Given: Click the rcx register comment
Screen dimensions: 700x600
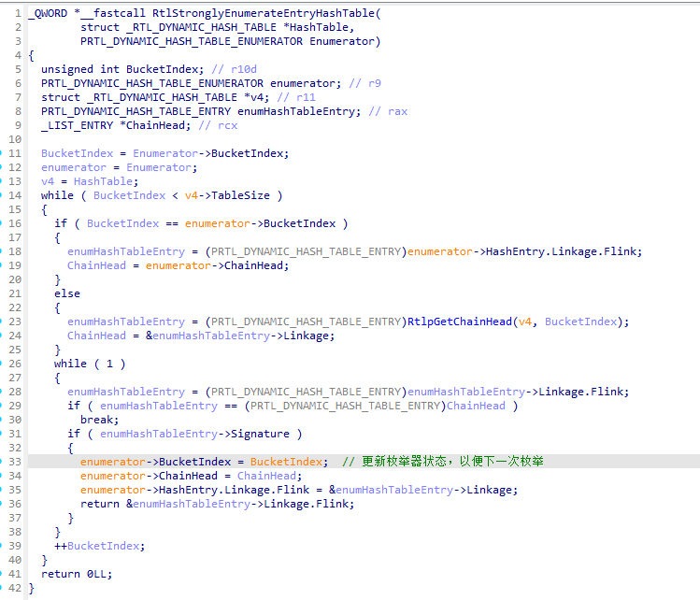Looking at the screenshot, I should point(228,125).
